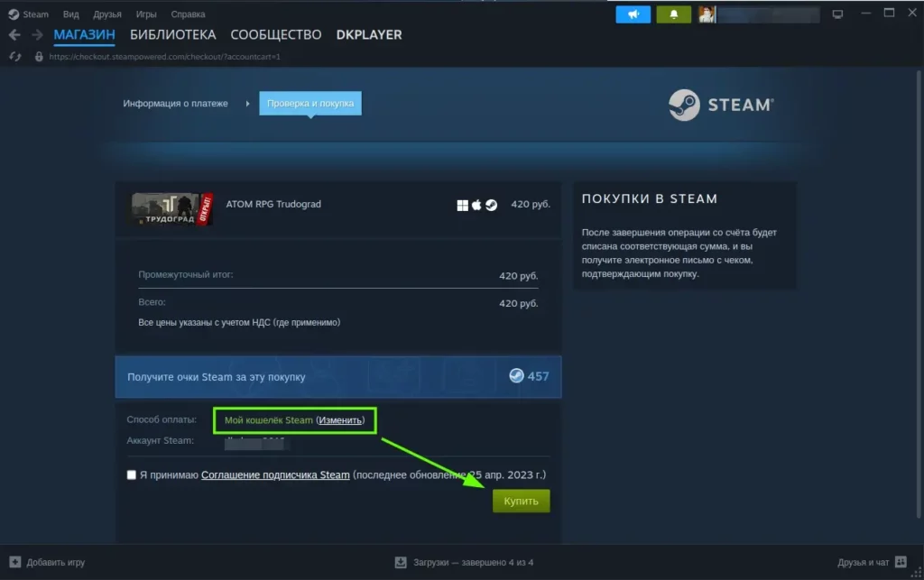Open Загрузки — завершено 4 из 4

point(473,562)
